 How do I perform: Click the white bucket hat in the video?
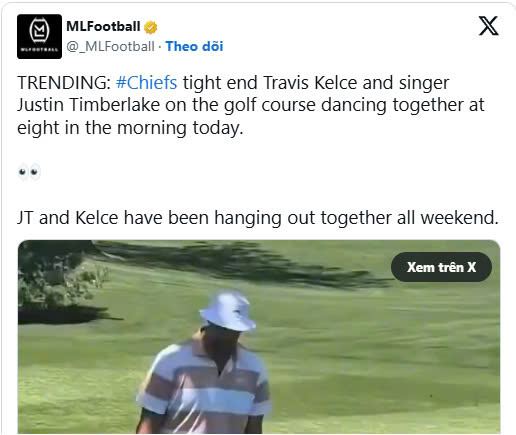(228, 310)
